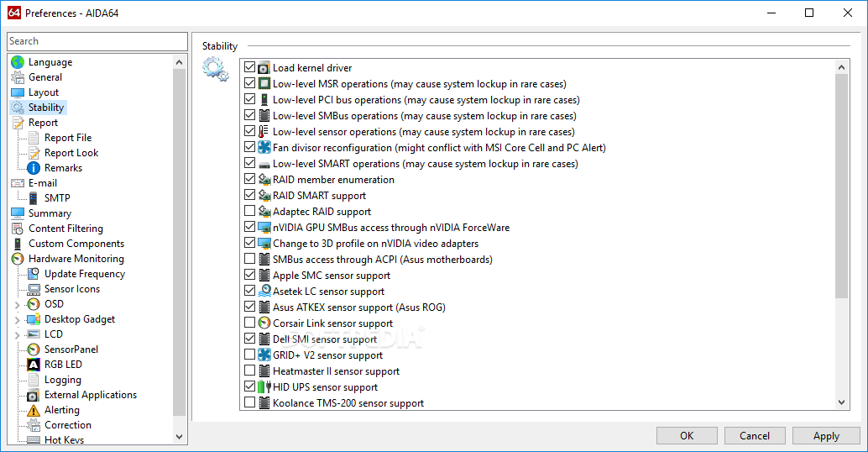Click "Change to 3D profile on nVIDIA video adapters" text
The height and width of the screenshot is (452, 868).
coord(375,244)
